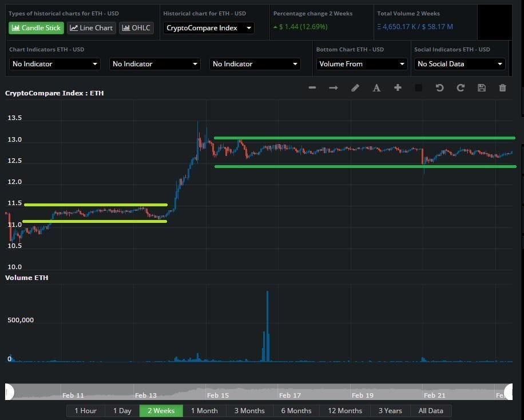Save the chart drawings
This screenshot has height=420, width=524.
click(482, 88)
